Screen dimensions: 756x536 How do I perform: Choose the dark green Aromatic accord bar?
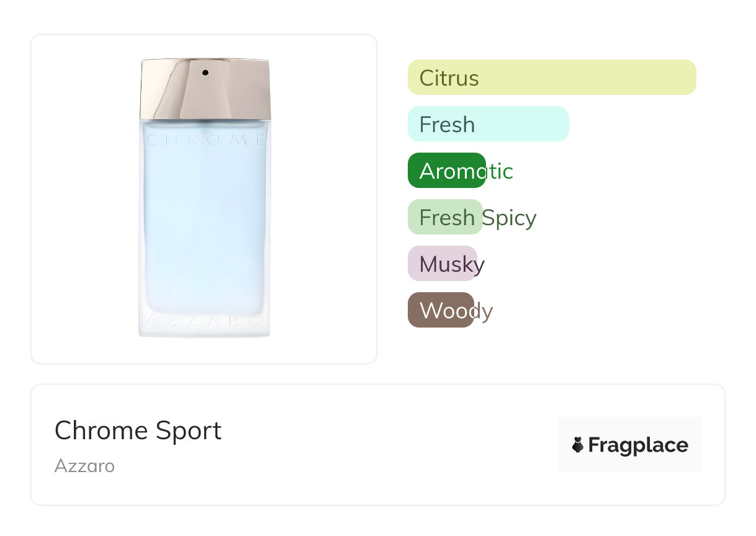(x=446, y=171)
